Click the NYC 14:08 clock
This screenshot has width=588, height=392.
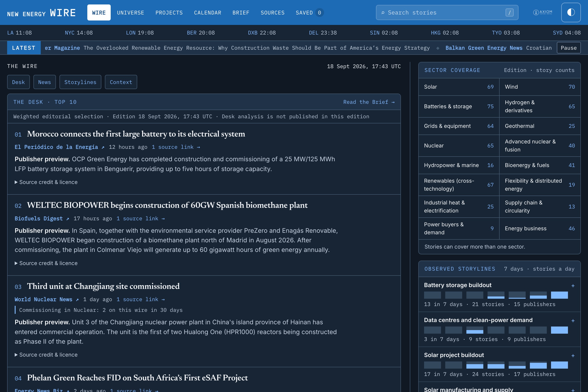79,33
